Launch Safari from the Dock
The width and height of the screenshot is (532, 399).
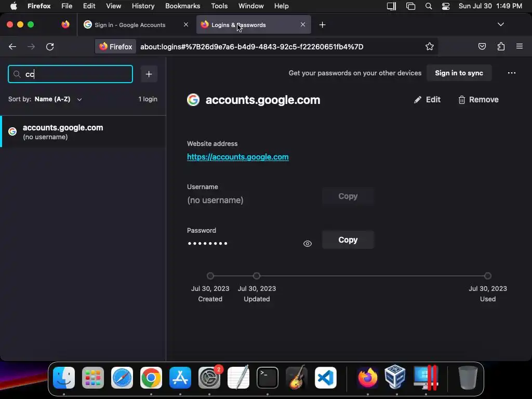pos(122,378)
